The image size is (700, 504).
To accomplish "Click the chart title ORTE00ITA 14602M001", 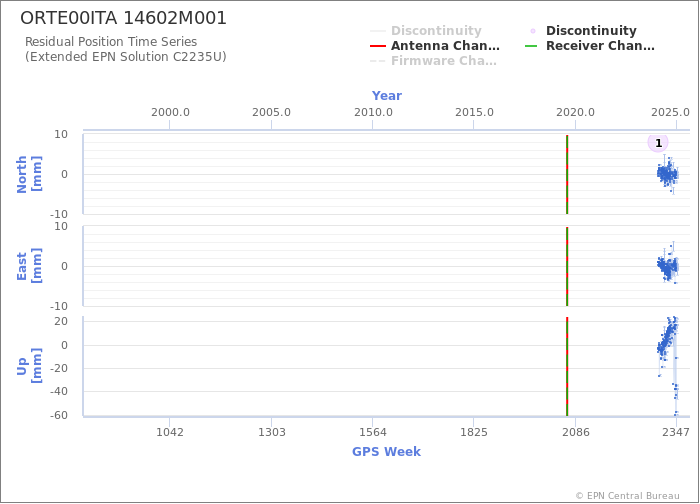I will [124, 18].
